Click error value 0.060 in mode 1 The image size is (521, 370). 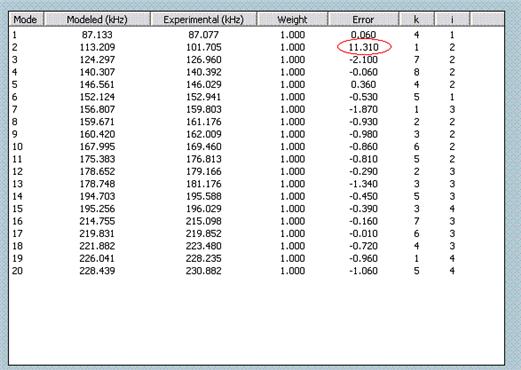pyautogui.click(x=363, y=35)
